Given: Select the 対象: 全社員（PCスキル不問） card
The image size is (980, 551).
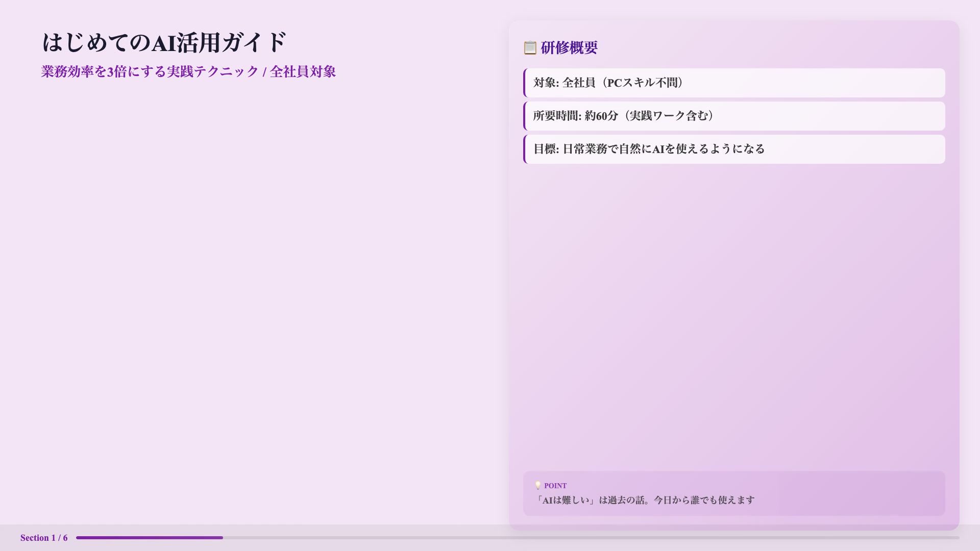Looking at the screenshot, I should [734, 82].
